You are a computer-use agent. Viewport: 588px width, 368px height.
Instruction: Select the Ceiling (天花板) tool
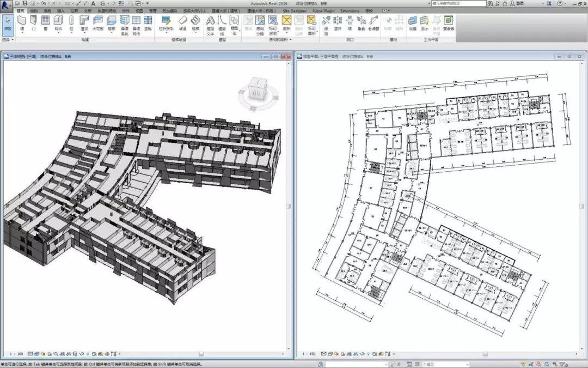coord(98,22)
